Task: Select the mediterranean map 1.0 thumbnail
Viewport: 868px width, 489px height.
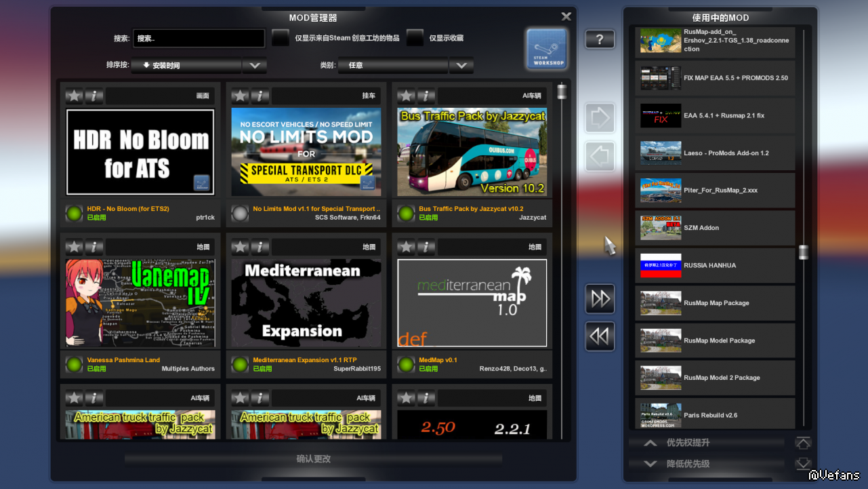Action: click(472, 303)
